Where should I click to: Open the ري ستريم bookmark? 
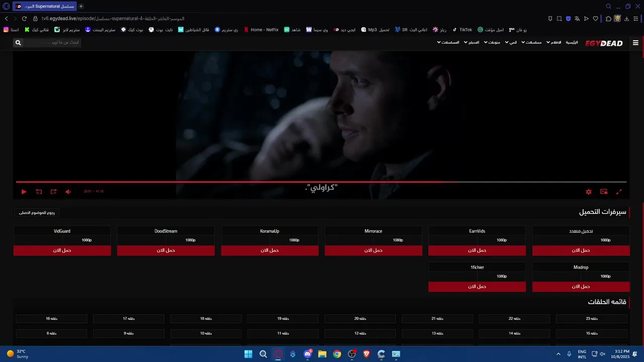click(226, 30)
